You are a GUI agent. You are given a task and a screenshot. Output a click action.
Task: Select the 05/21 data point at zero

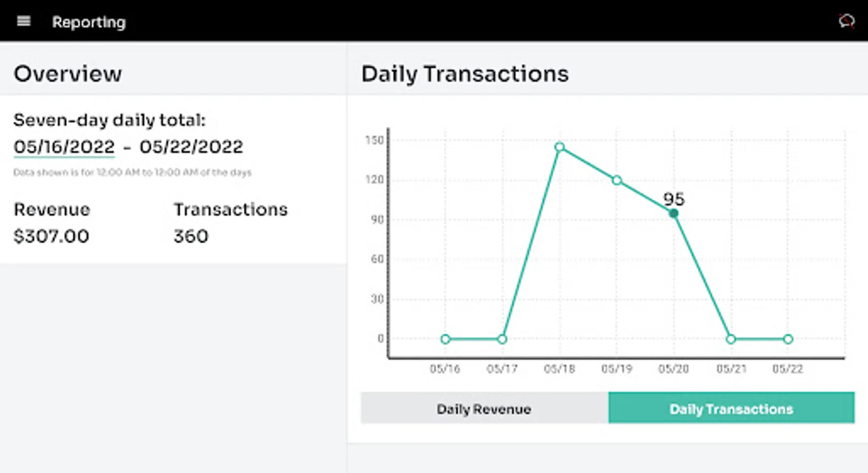731,339
